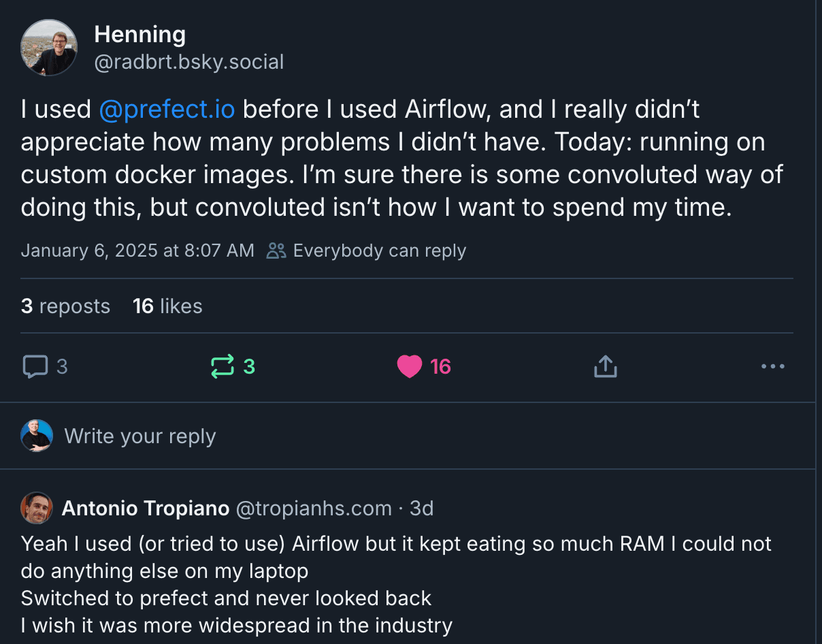
Task: Unlike the post via pink heart
Action: pyautogui.click(x=410, y=367)
